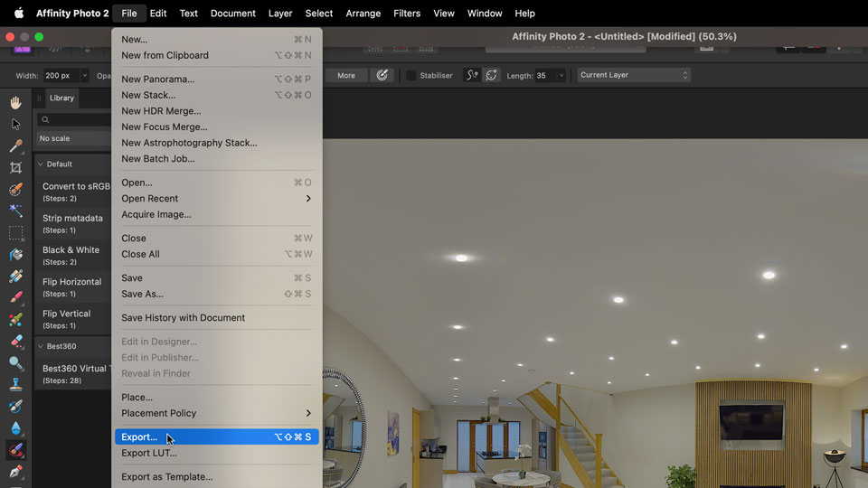Run the Strip metadata macro
This screenshot has width=868, height=488.
pos(73,223)
